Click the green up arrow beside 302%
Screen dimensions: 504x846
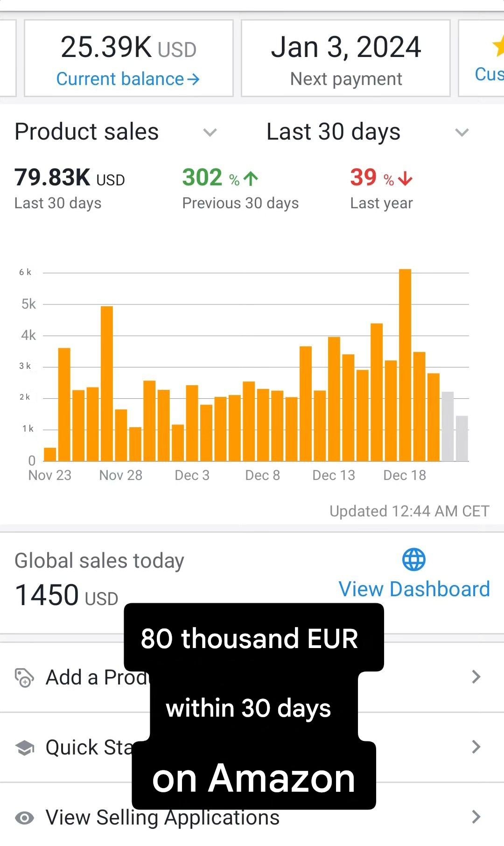pyautogui.click(x=251, y=178)
